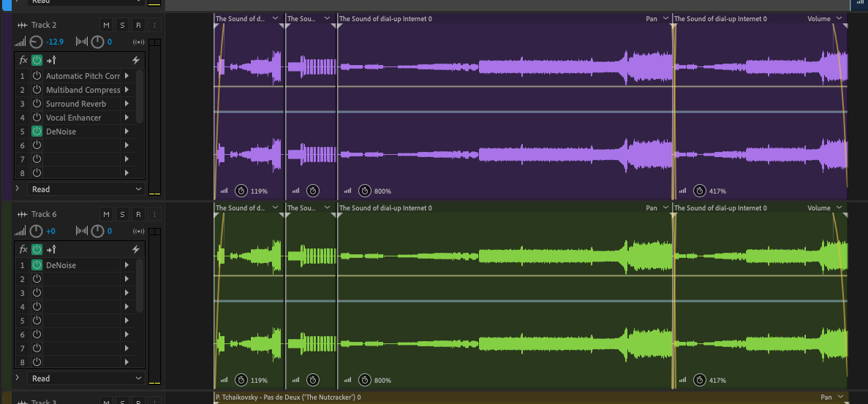This screenshot has width=868, height=404.
Task: Enable the Surround Reverb effect power button
Action: click(37, 104)
